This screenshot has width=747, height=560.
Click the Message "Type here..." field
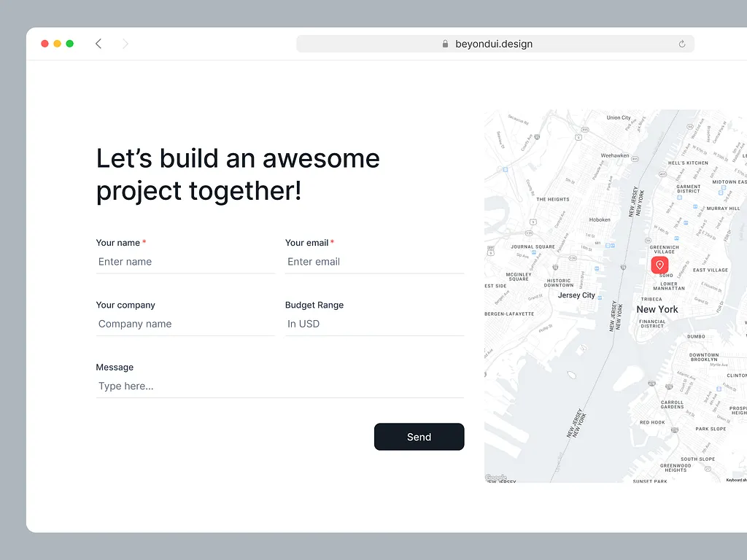[280, 386]
